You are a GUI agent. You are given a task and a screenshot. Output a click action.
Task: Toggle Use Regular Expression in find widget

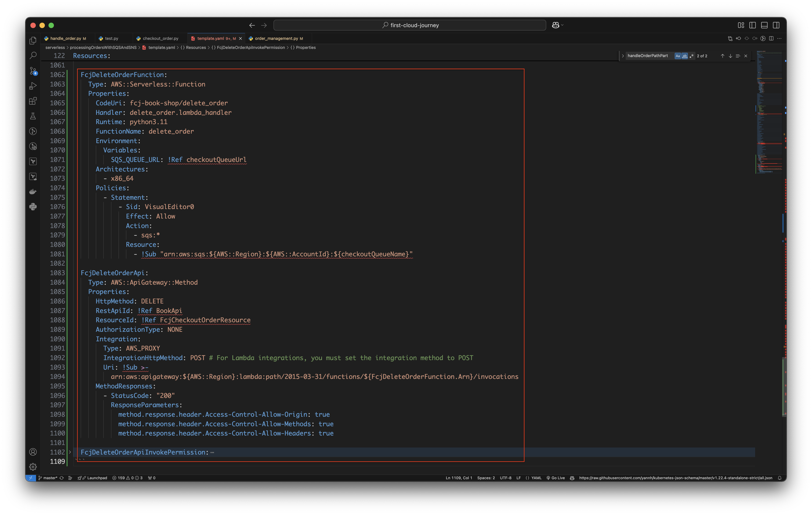(x=692, y=56)
